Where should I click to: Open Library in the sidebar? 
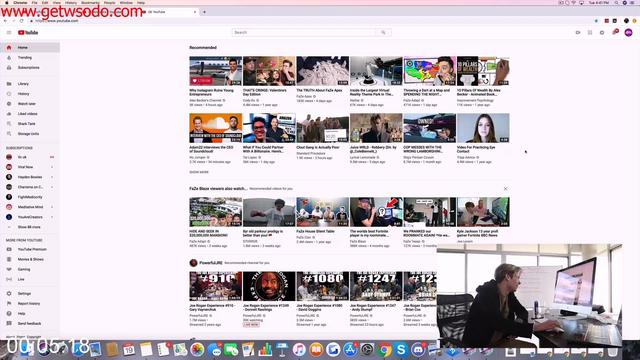tap(30, 84)
